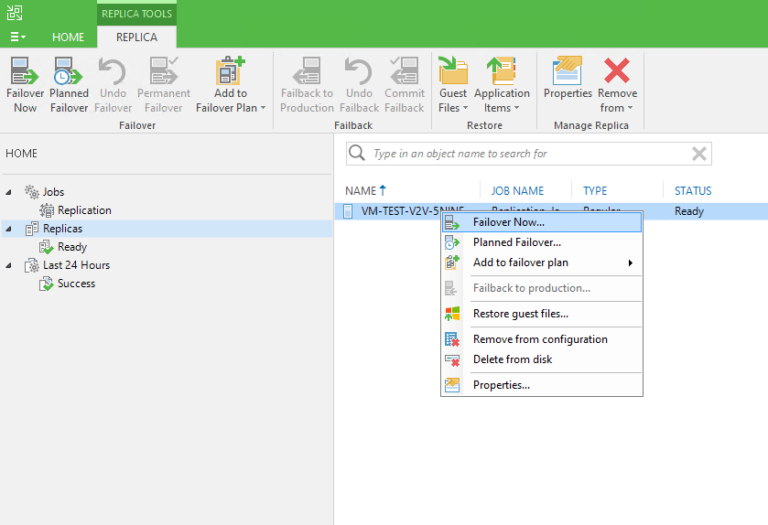Open Properties... from context menu
This screenshot has width=768, height=525.
click(x=541, y=385)
